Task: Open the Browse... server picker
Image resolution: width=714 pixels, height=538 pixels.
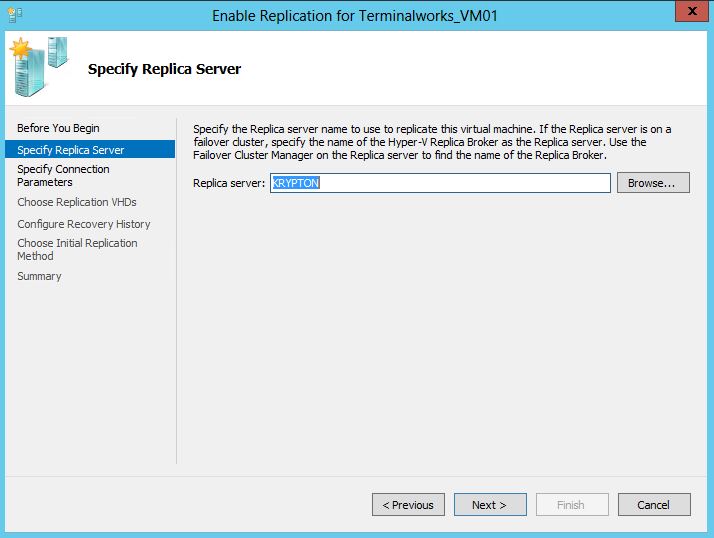Action: click(x=653, y=183)
